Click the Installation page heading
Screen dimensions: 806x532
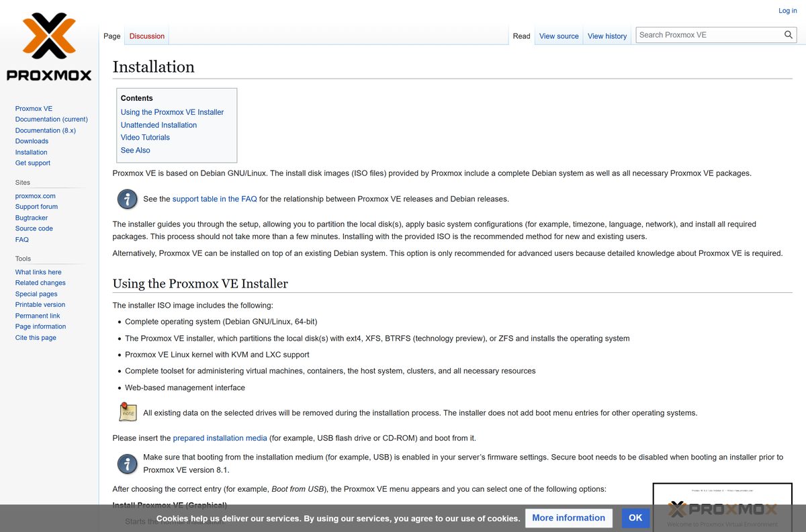coord(154,66)
